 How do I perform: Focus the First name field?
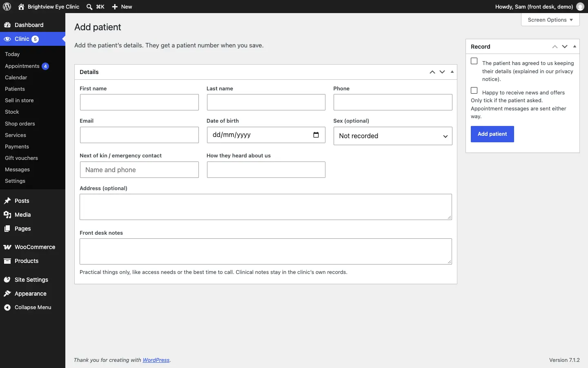pos(139,102)
